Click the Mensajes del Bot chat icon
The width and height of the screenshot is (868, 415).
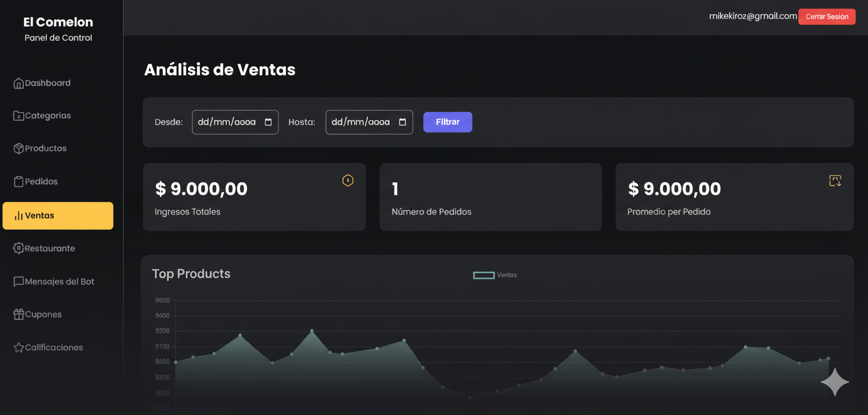pos(18,282)
